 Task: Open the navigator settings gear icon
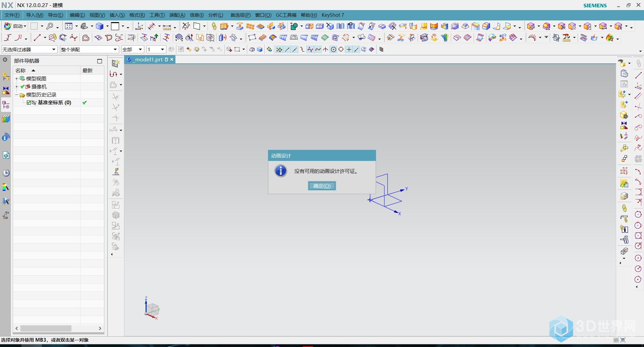tap(5, 60)
